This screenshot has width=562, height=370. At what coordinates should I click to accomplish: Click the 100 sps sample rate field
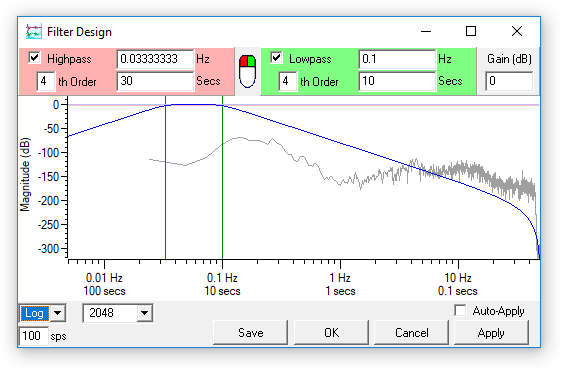(33, 336)
